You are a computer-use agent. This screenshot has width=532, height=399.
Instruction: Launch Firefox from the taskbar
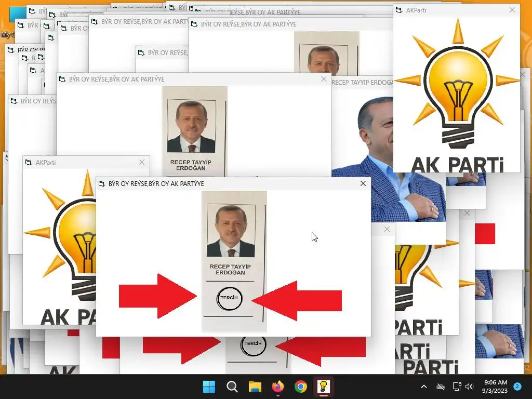click(x=278, y=387)
